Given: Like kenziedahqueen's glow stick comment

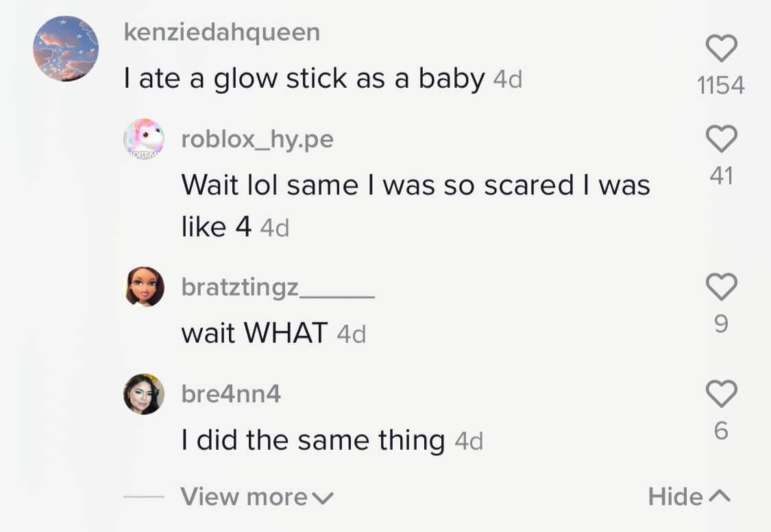Looking at the screenshot, I should tap(722, 48).
